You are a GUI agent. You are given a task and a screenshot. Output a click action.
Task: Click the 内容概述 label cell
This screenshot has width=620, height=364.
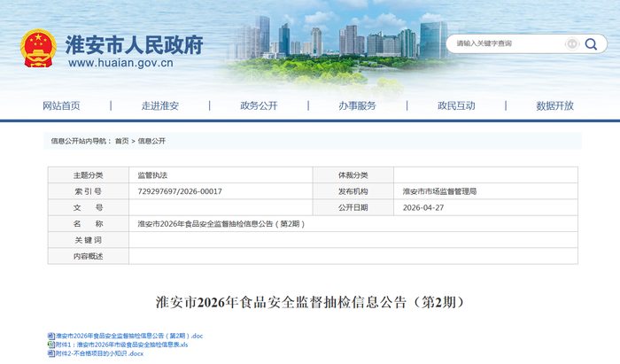pos(89,256)
